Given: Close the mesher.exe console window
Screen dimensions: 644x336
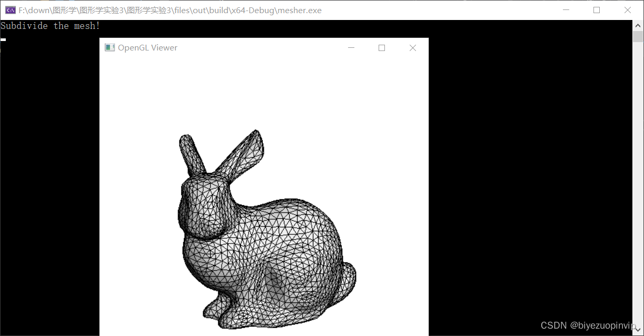Looking at the screenshot, I should click(x=628, y=10).
